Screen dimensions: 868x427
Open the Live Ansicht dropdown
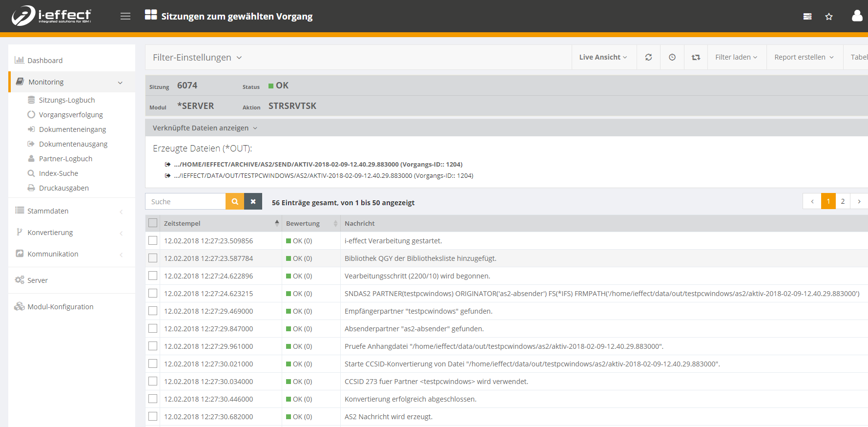[603, 57]
